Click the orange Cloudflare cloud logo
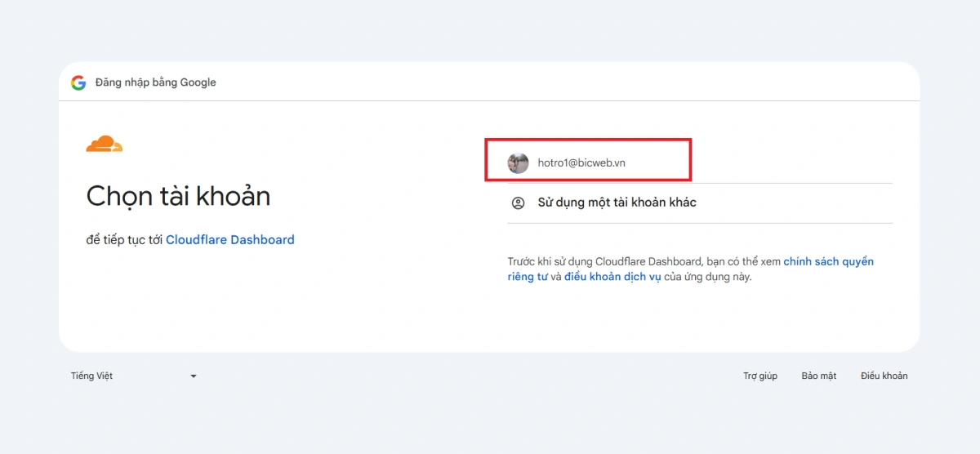Image resolution: width=980 pixels, height=454 pixels. point(105,145)
